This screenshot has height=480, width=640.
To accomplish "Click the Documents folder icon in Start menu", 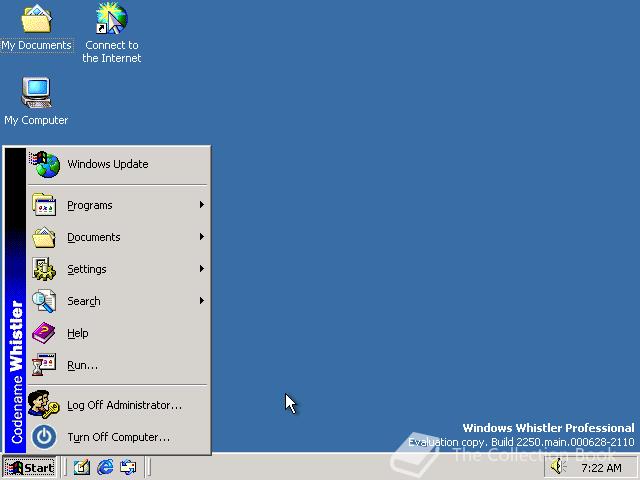I will pyautogui.click(x=44, y=237).
